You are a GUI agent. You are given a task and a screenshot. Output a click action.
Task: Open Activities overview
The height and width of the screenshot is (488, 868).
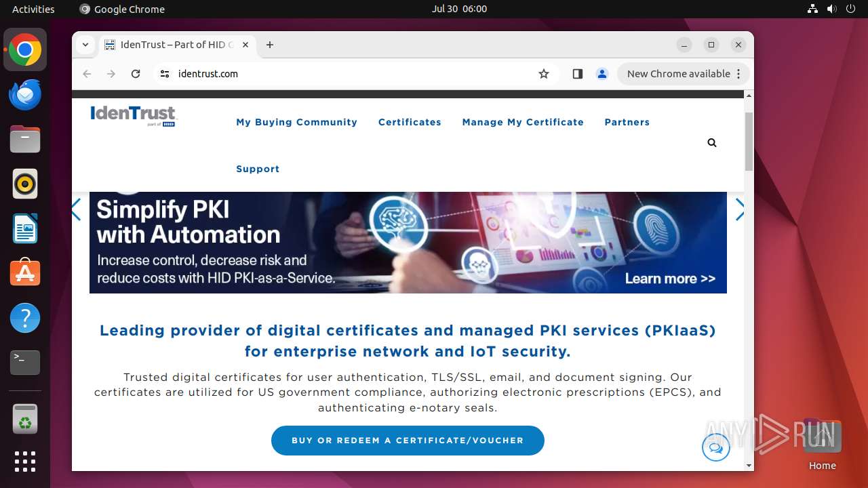[x=33, y=9]
